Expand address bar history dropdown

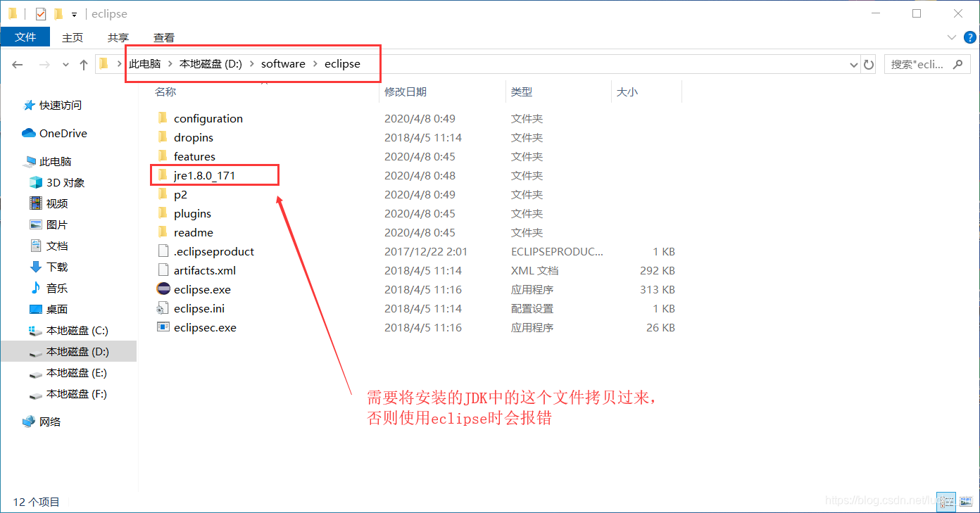pos(855,64)
